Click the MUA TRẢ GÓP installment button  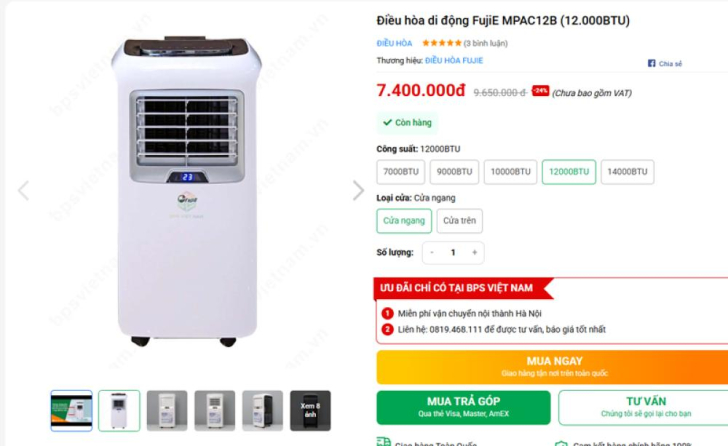463,407
